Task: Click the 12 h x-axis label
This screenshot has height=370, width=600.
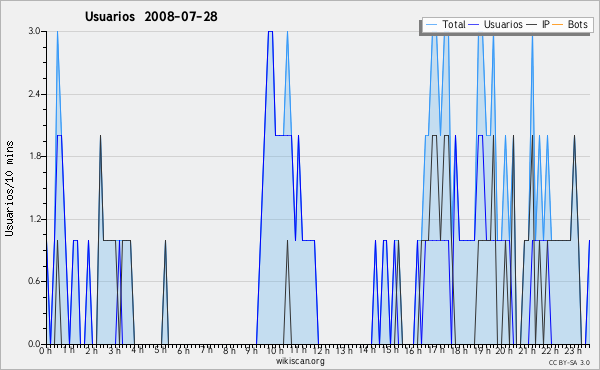Action: (x=321, y=351)
